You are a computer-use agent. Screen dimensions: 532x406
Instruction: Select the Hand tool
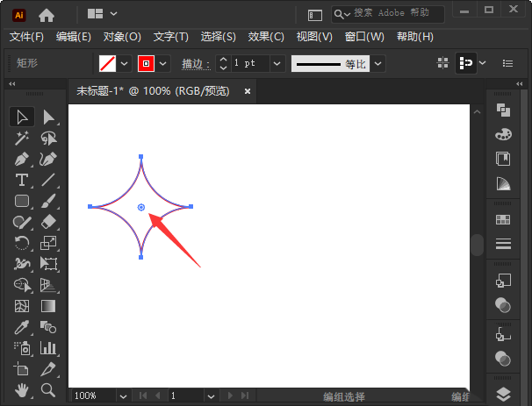point(22,390)
